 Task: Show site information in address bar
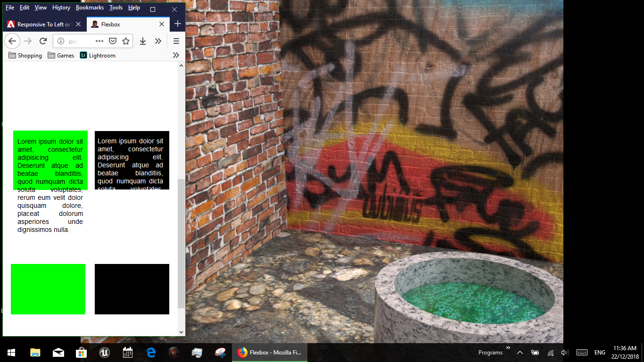point(61,41)
